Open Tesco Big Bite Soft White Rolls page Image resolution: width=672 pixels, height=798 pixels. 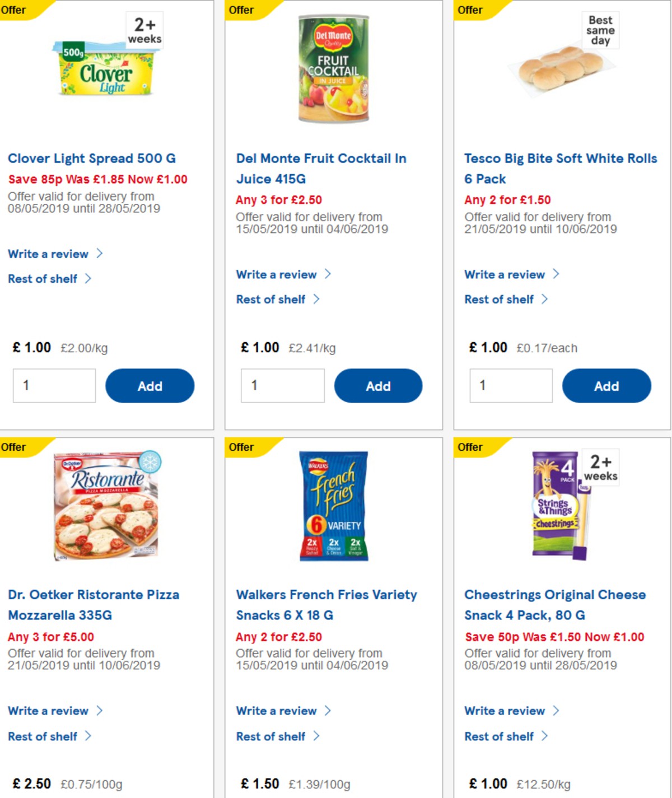coord(559,168)
